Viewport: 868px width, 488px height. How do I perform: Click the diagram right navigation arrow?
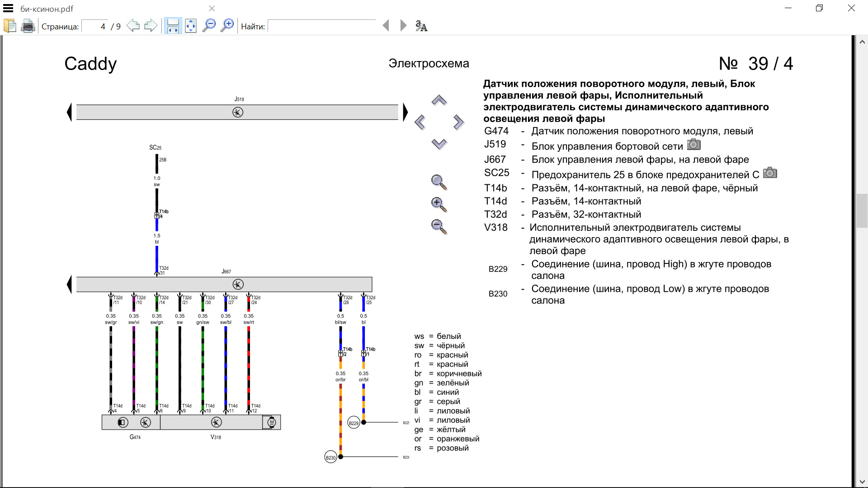(x=458, y=122)
